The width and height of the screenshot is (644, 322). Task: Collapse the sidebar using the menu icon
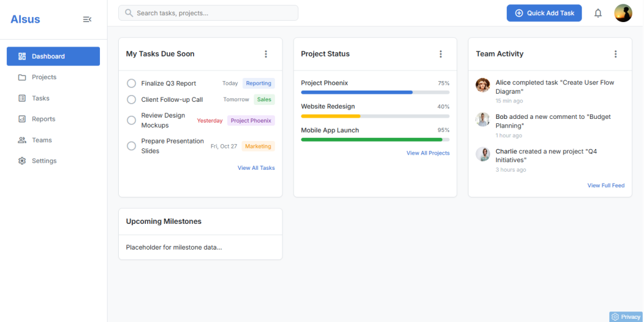pos(87,19)
